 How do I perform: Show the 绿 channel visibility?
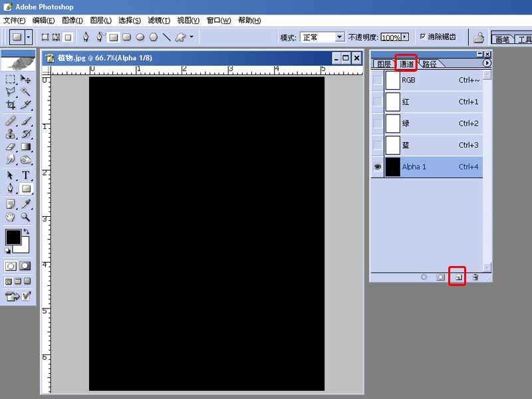coord(377,123)
